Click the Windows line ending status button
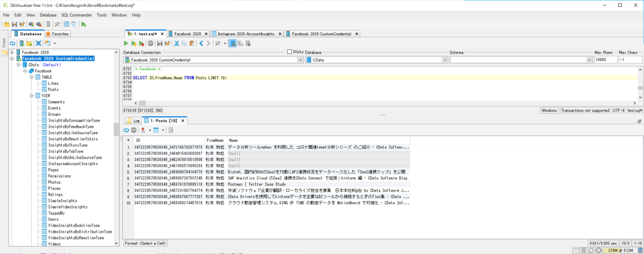The image size is (644, 254). (x=549, y=110)
